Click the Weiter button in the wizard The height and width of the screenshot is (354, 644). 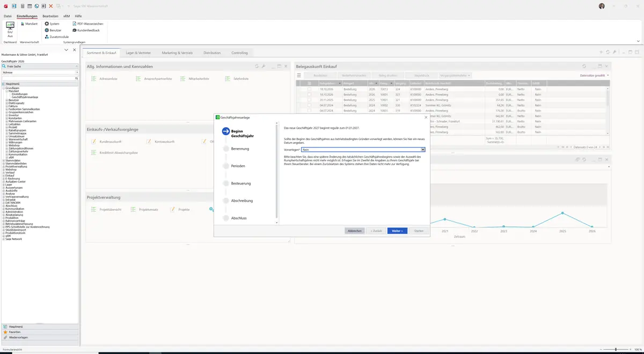[397, 231]
